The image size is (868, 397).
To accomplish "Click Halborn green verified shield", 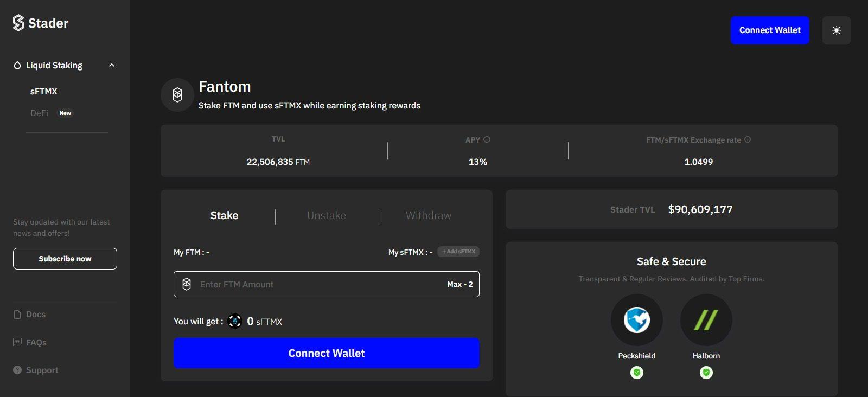I will click(706, 373).
